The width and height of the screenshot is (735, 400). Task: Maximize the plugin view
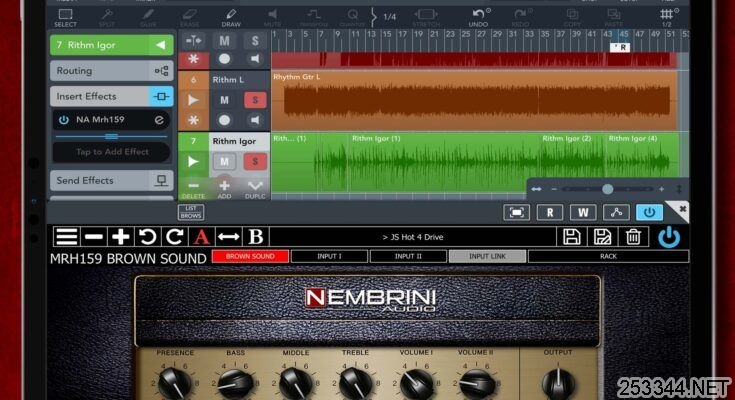point(517,212)
